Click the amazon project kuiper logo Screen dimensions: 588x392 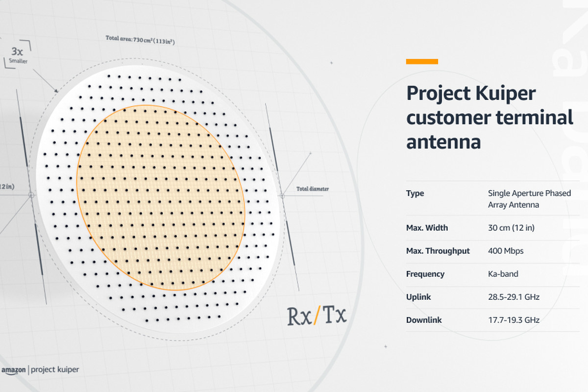(x=40, y=370)
